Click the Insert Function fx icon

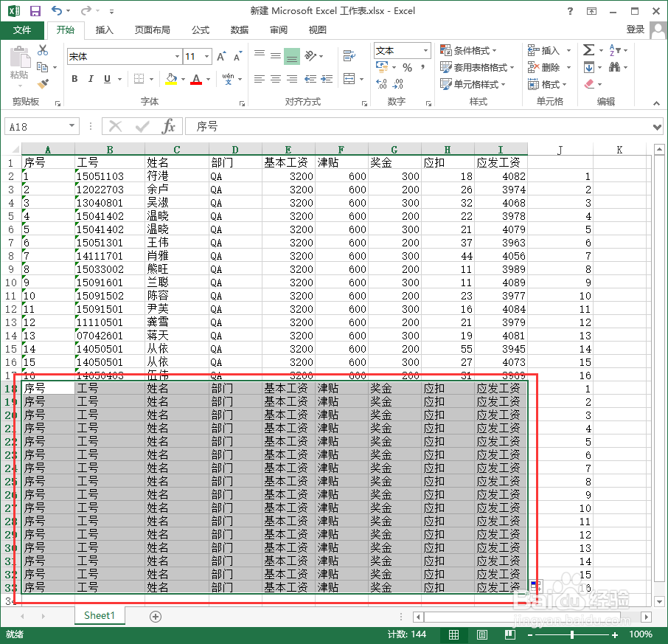[169, 127]
